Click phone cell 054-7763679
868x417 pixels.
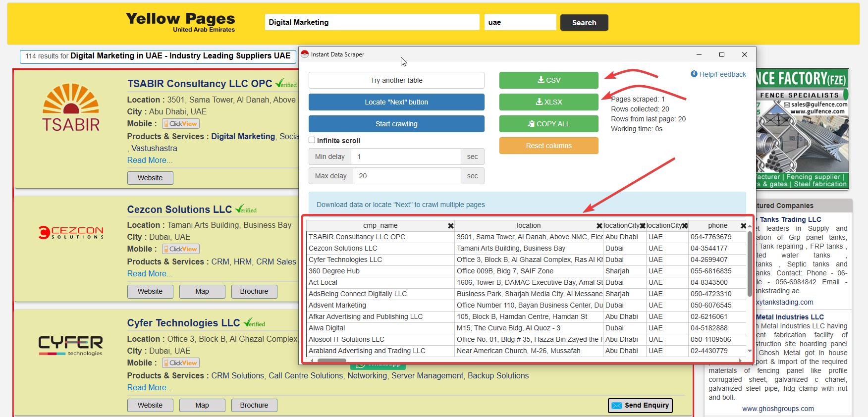pos(717,237)
